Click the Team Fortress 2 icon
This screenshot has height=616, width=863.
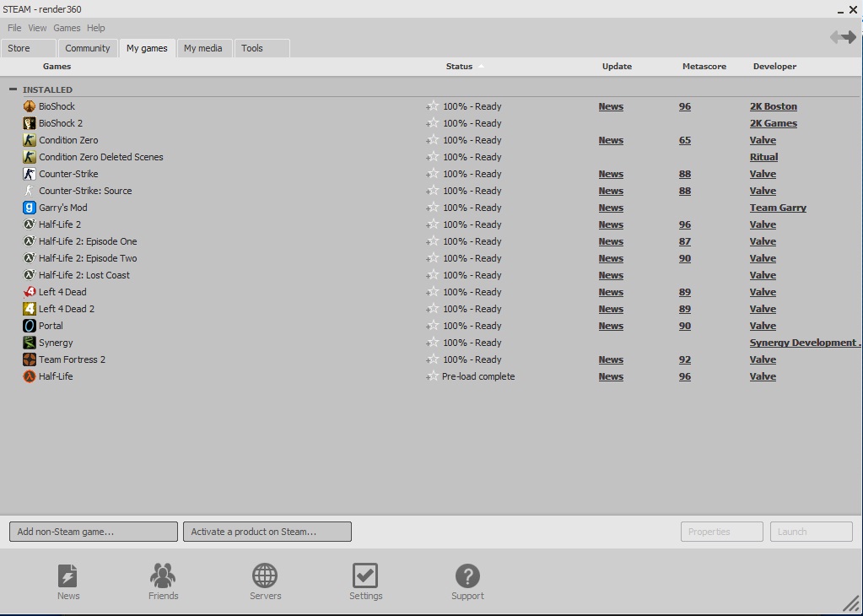[x=30, y=359]
